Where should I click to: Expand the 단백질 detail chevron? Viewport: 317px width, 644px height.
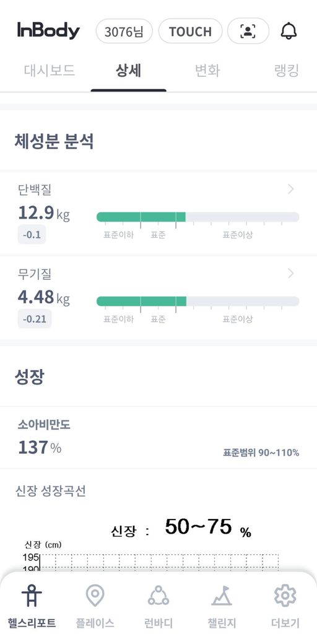[291, 189]
